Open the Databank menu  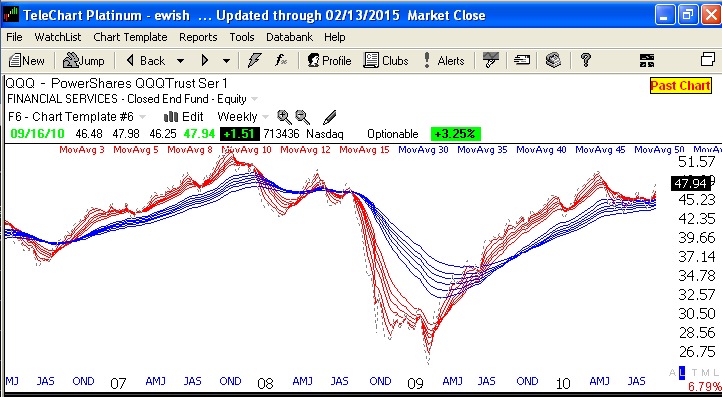click(289, 37)
